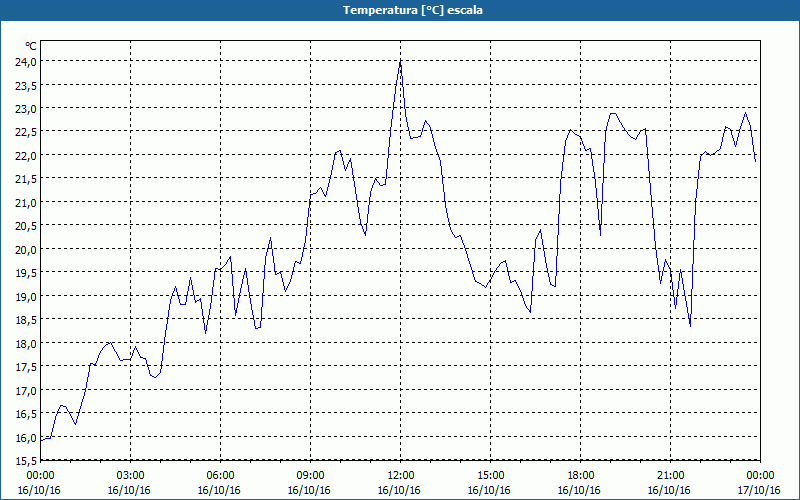Click the 17/10/16 date label
Image resolution: width=800 pixels, height=500 pixels.
(759, 490)
